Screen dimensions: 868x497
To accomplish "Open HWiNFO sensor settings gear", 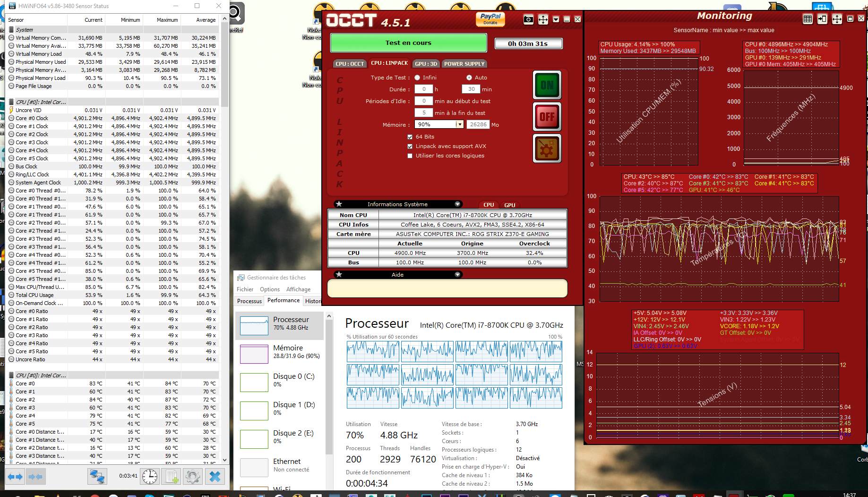I will coord(192,476).
